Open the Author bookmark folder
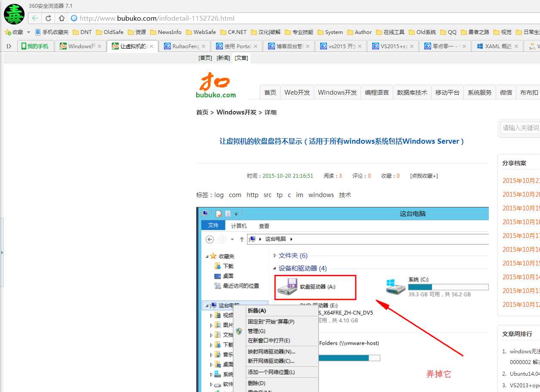The height and width of the screenshot is (392, 540). pyautogui.click(x=359, y=32)
